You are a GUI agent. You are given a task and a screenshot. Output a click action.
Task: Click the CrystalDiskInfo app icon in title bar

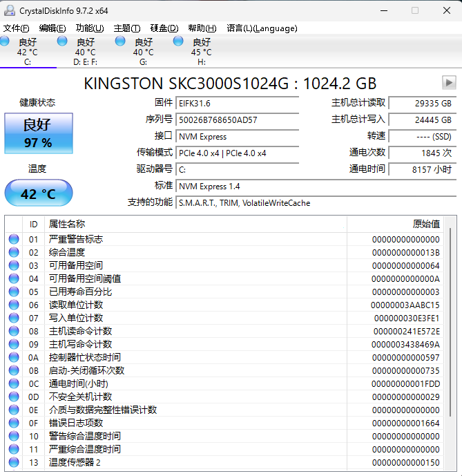tap(9, 10)
